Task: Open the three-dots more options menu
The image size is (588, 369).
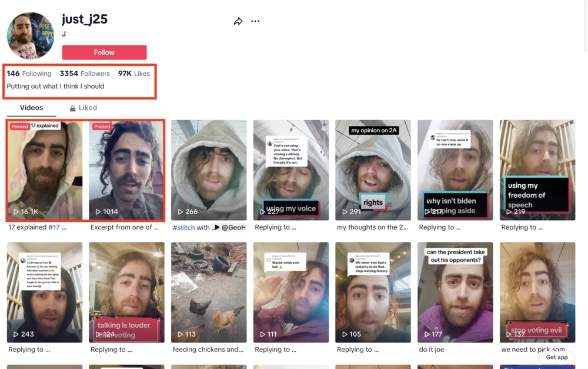Action: tap(255, 21)
